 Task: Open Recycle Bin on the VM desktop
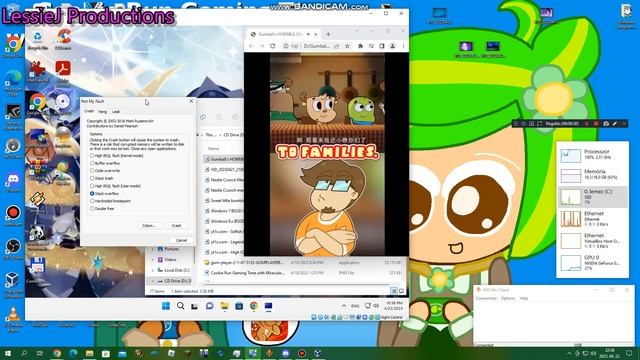pyautogui.click(x=38, y=40)
